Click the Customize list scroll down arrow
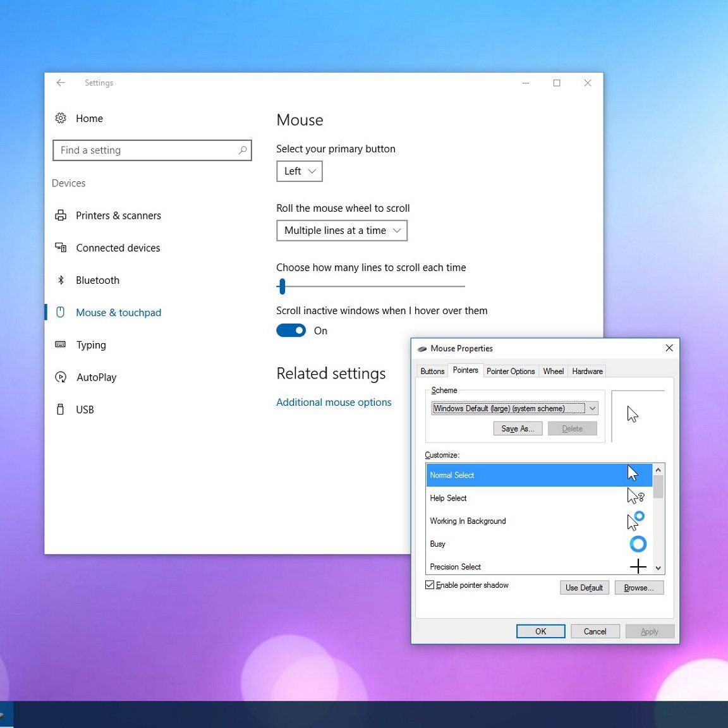Viewport: 728px width, 728px height. [x=658, y=568]
